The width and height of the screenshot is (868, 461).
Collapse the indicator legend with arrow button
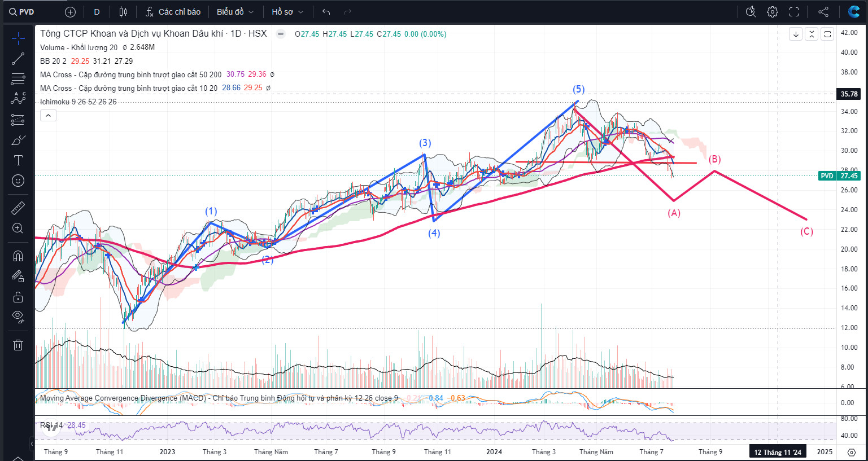(48, 116)
